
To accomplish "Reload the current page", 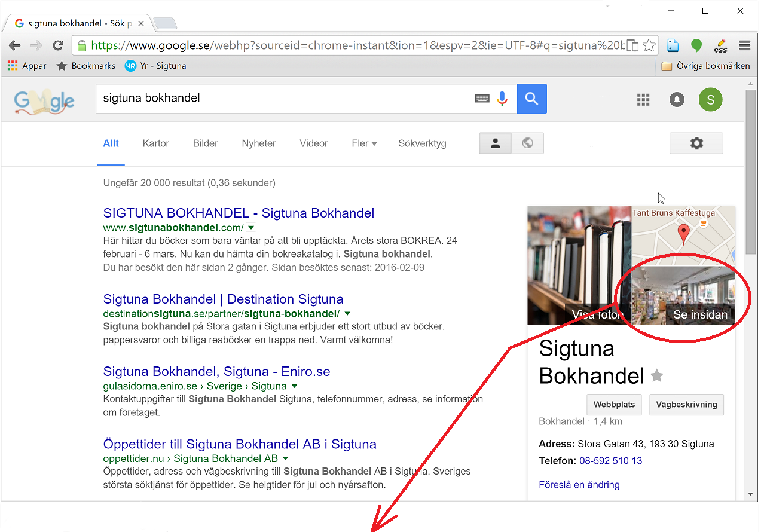I will point(58,46).
